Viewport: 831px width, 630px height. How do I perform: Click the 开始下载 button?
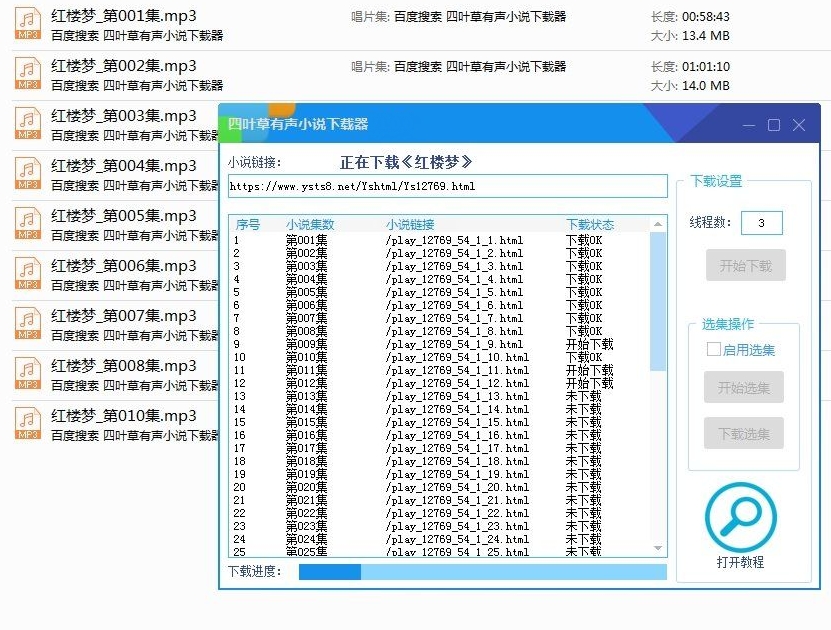(x=746, y=265)
